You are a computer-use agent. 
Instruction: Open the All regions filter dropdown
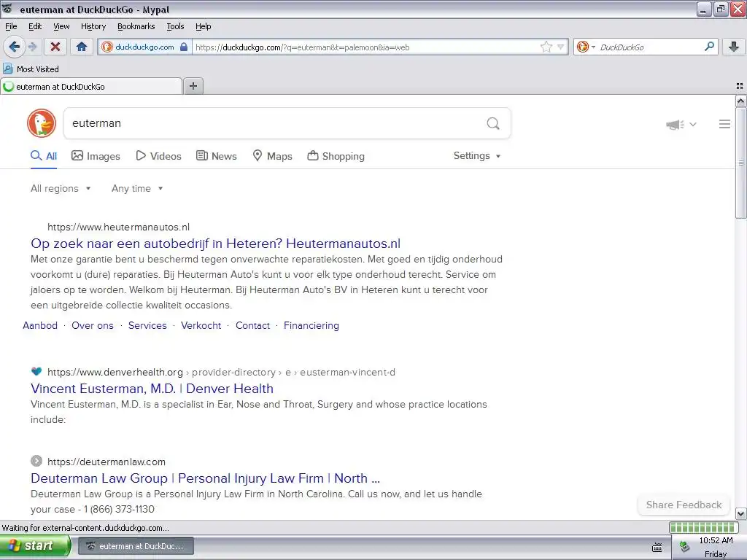pos(61,189)
